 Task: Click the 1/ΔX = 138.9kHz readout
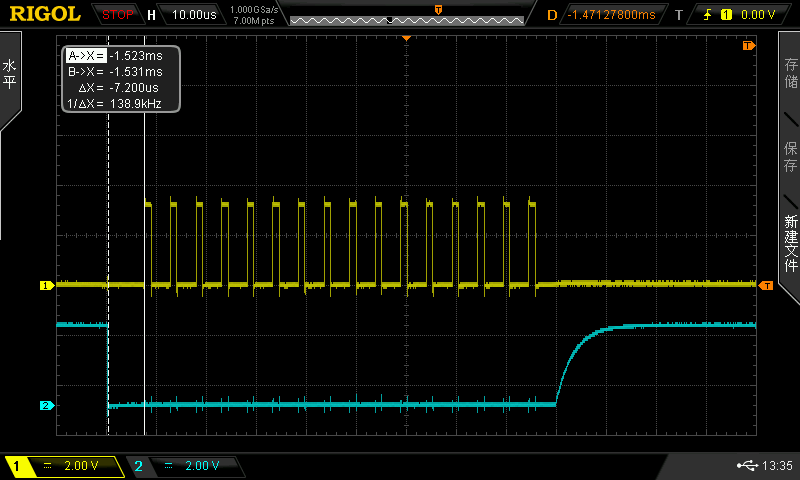pos(114,104)
